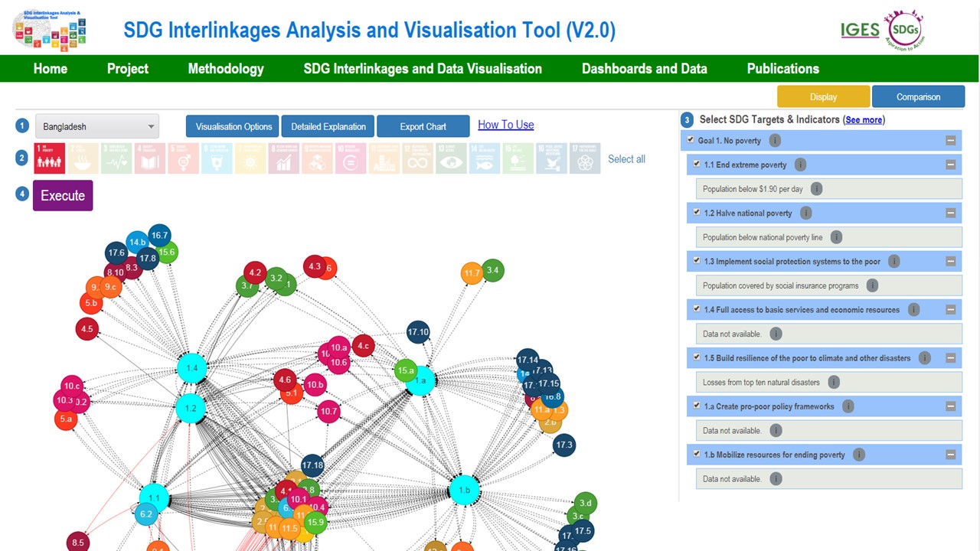Image resolution: width=980 pixels, height=551 pixels.
Task: Select the SDG Goal 5 Gender Equality icon
Action: tap(183, 158)
